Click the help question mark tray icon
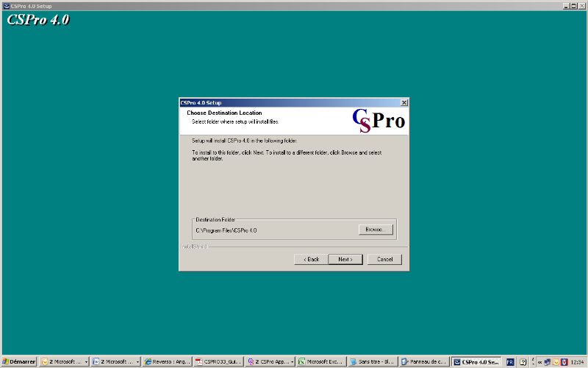This screenshot has width=588, height=368. pyautogui.click(x=523, y=362)
